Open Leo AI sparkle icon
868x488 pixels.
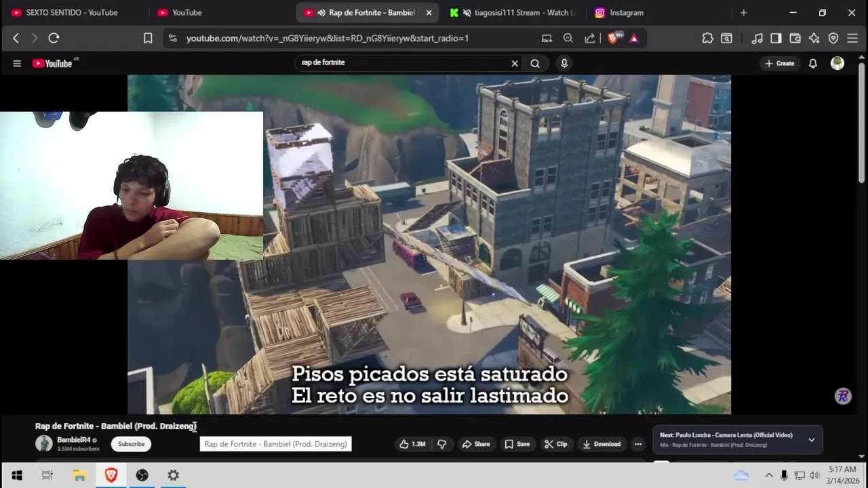(x=814, y=39)
